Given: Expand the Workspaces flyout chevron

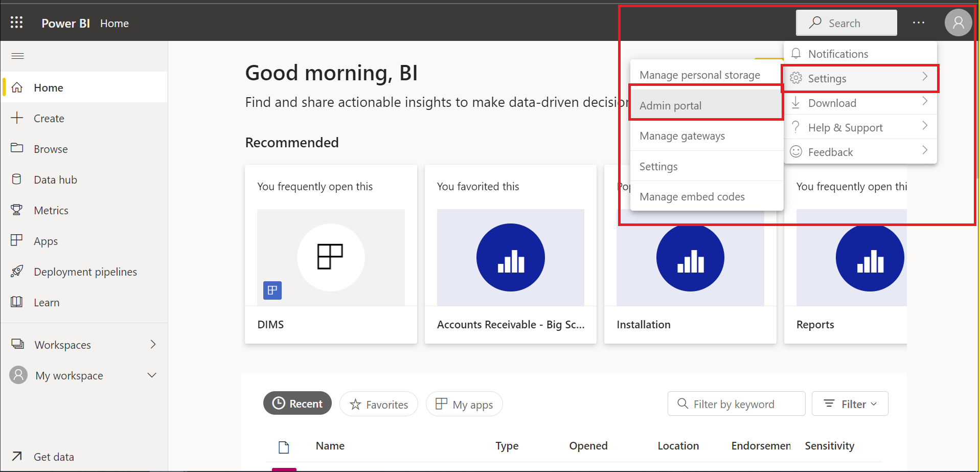Looking at the screenshot, I should 153,344.
